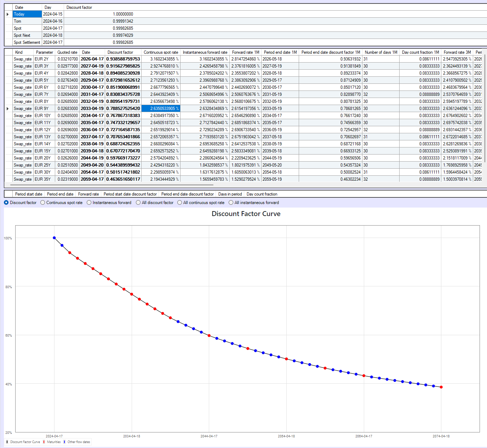Click period end discount factor 0.50082524 cell
This screenshot has height=448, width=487.
click(x=331, y=172)
